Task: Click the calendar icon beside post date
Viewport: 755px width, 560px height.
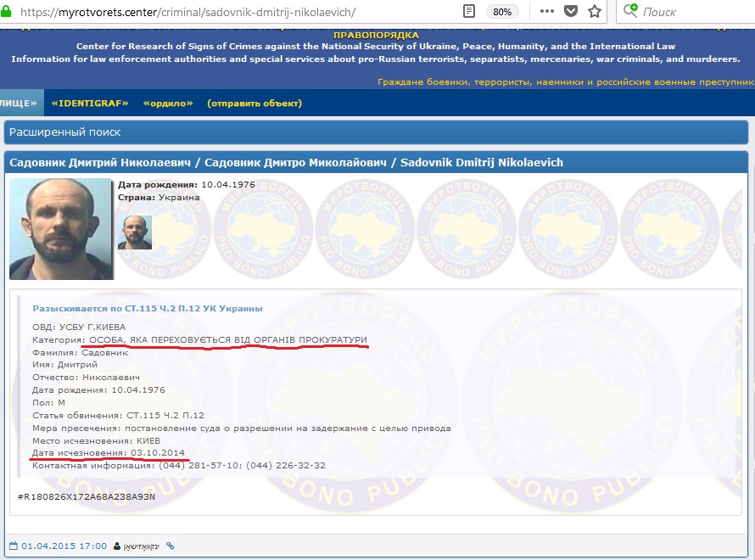Action: tap(13, 546)
